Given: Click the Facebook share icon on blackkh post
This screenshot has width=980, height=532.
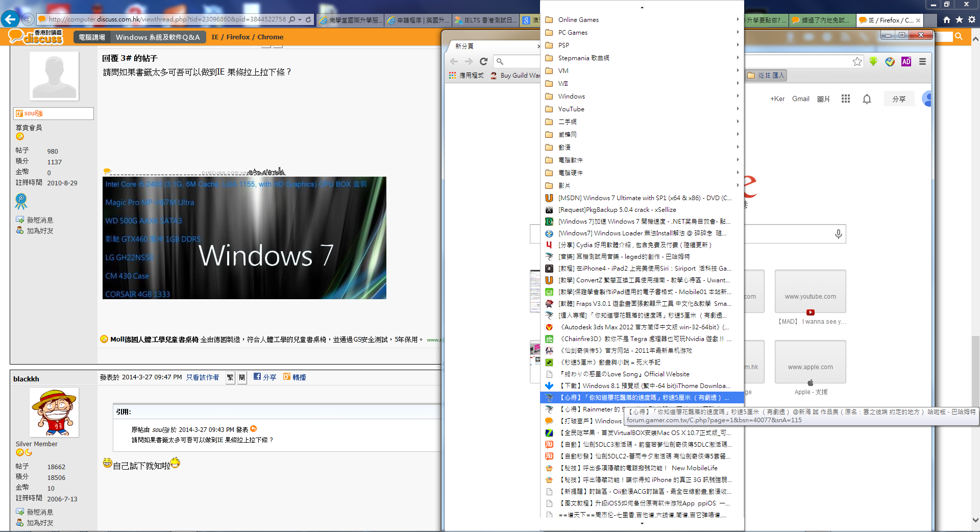Looking at the screenshot, I should (257, 377).
